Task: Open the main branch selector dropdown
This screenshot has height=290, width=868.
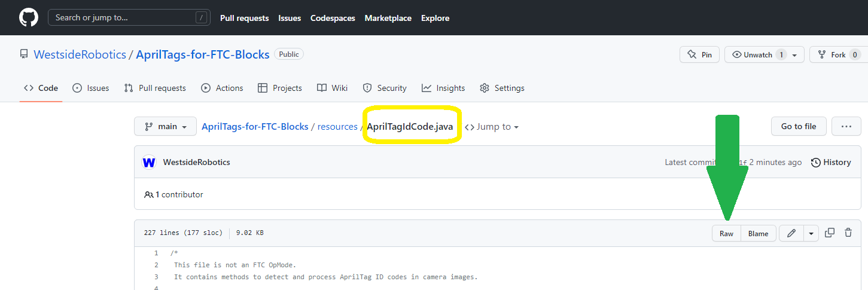Action: (166, 126)
